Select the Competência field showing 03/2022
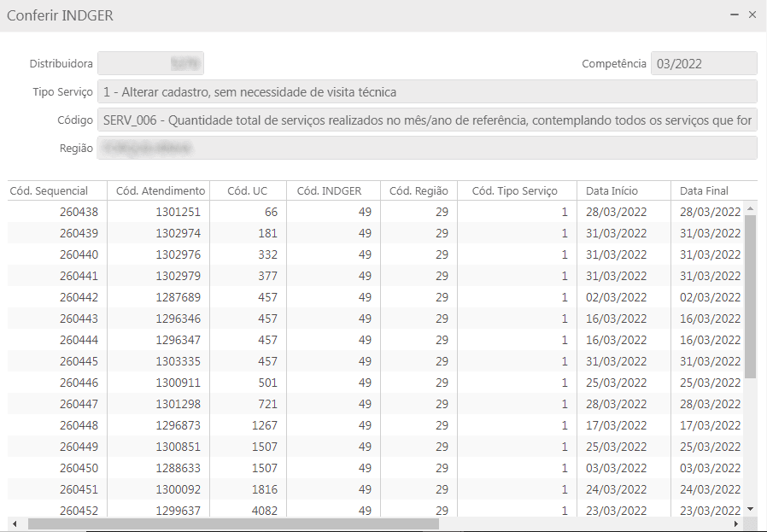This screenshot has height=532, width=767. 704,64
